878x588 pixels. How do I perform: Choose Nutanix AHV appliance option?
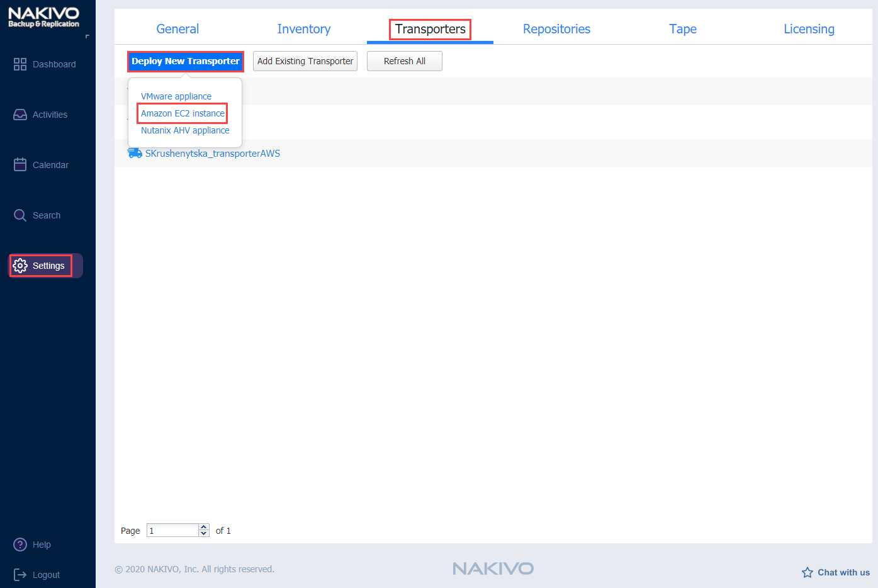pyautogui.click(x=185, y=130)
